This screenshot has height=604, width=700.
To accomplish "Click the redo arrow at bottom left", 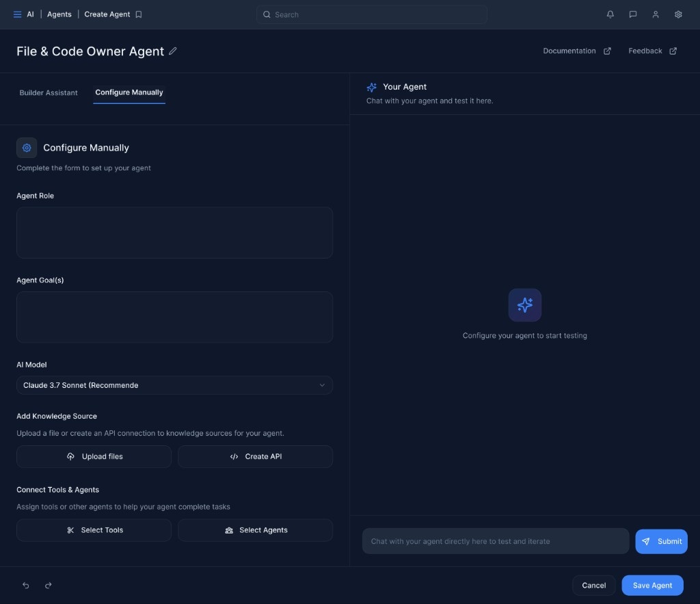I will coord(48,585).
